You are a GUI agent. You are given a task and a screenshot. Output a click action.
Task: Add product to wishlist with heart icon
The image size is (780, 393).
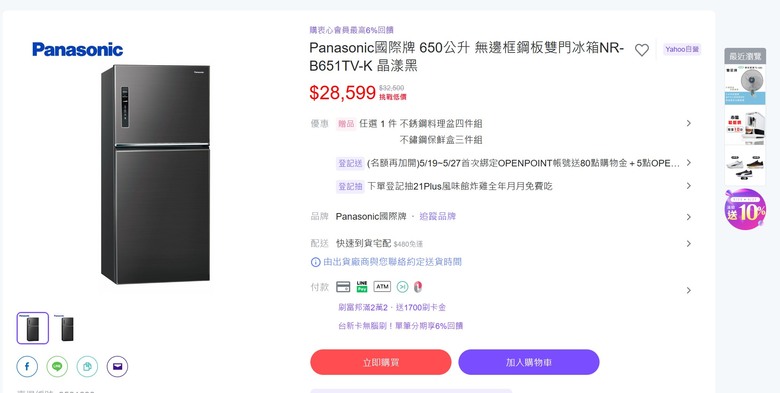(642, 50)
